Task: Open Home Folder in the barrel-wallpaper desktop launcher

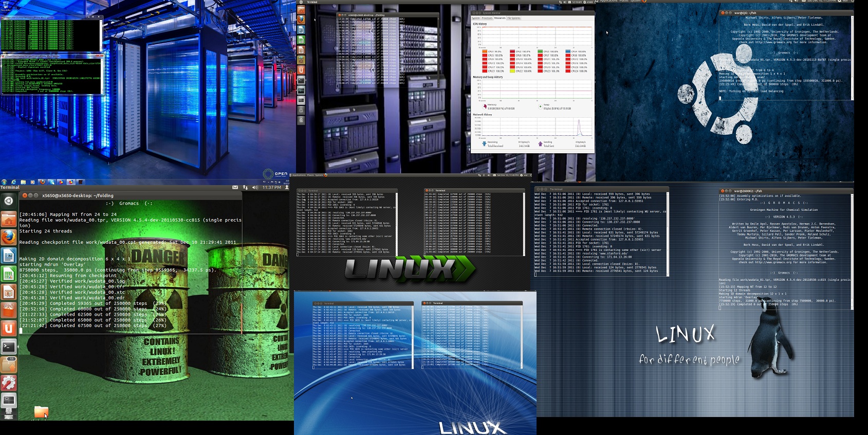Action: (9, 220)
